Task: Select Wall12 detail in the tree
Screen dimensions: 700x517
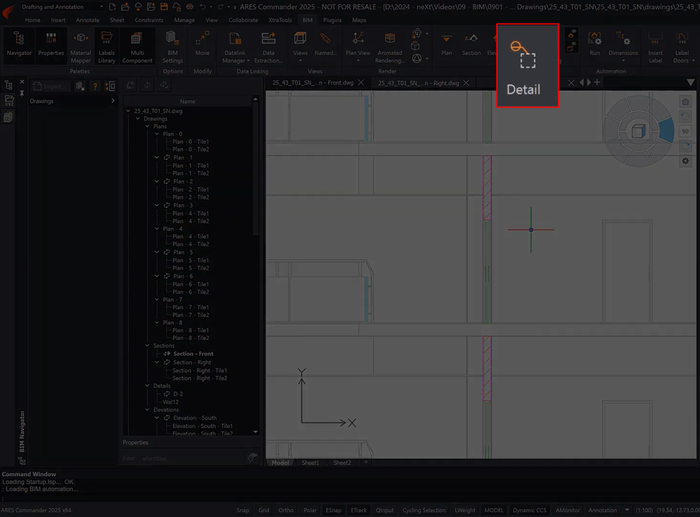Action: click(171, 402)
